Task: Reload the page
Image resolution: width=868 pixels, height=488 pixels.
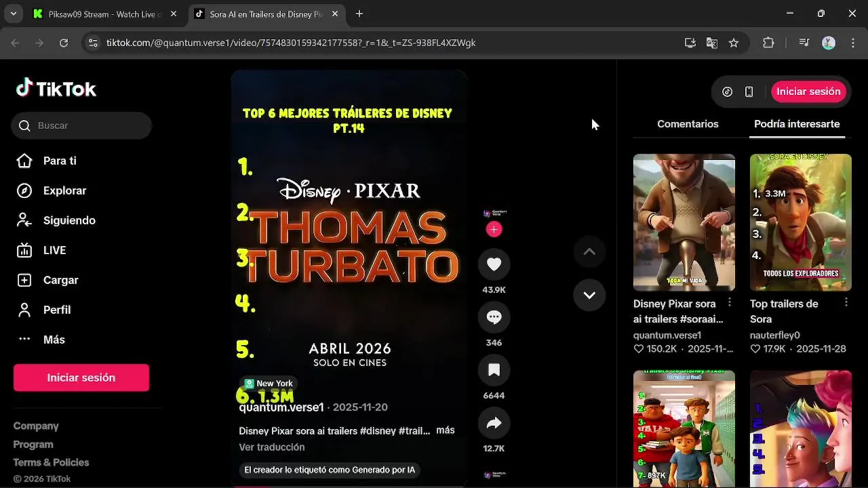Action: coord(64,43)
